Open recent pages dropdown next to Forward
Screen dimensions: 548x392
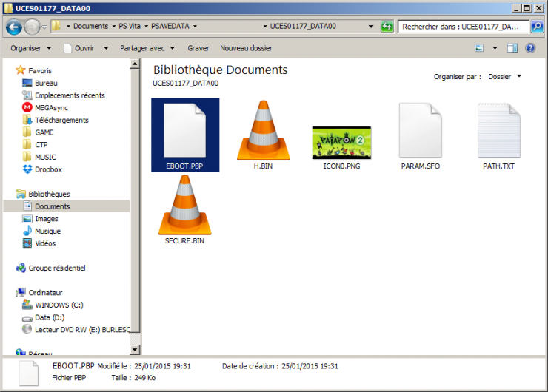pyautogui.click(x=44, y=27)
